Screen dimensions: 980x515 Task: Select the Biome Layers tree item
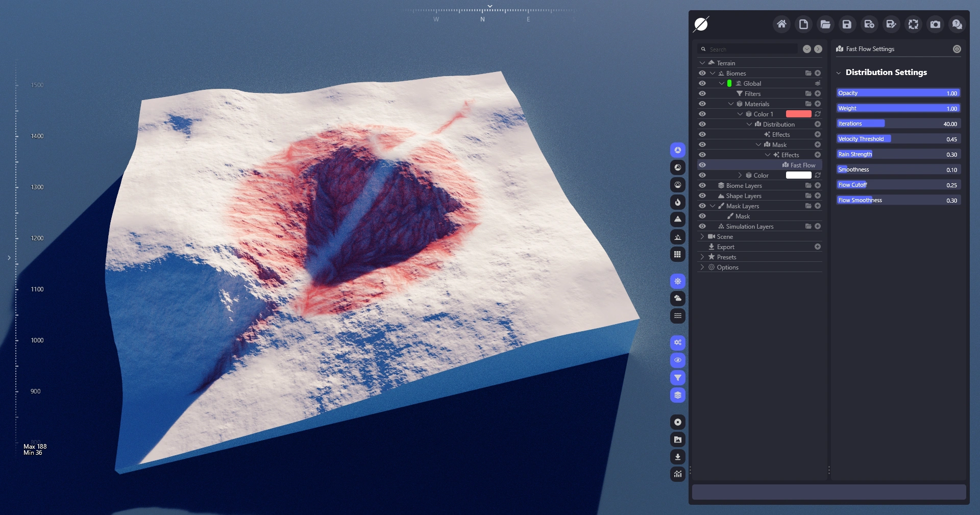(744, 185)
